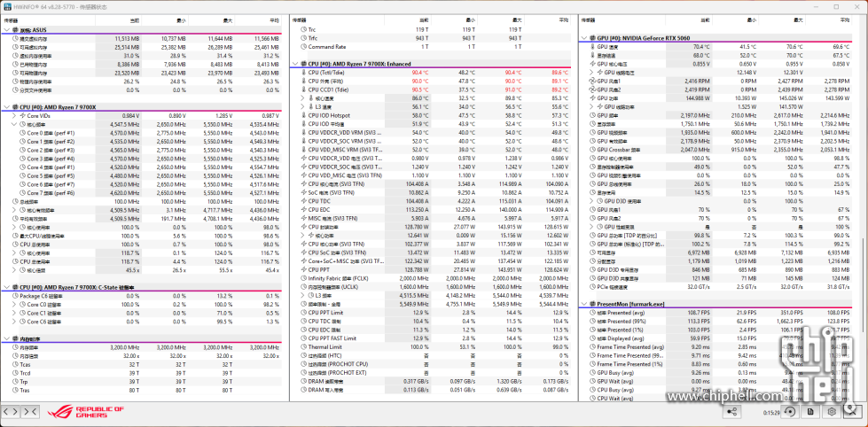This screenshot has height=427, width=868.
Task: Click the icon beside GPU Crossbar row
Action: (592, 150)
